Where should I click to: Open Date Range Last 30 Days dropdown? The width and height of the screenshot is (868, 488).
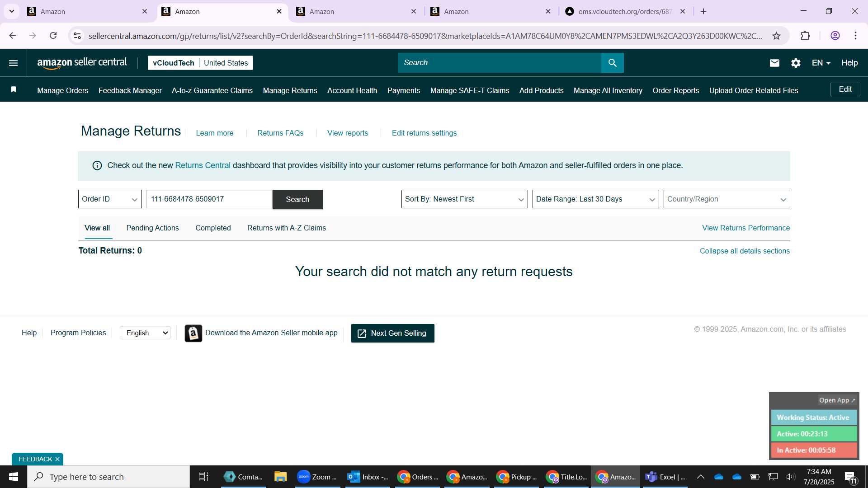pos(595,199)
